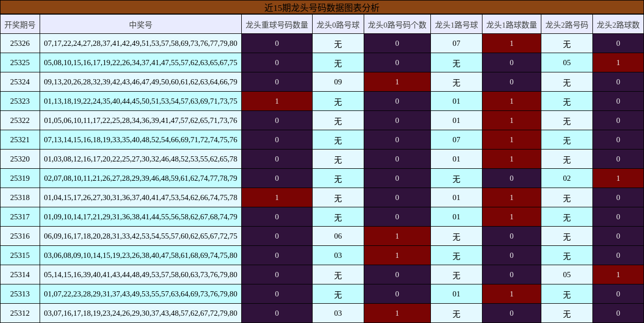This screenshot has width=644, height=323.
Task: Click period number 25312 in last row
Action: tap(21, 314)
